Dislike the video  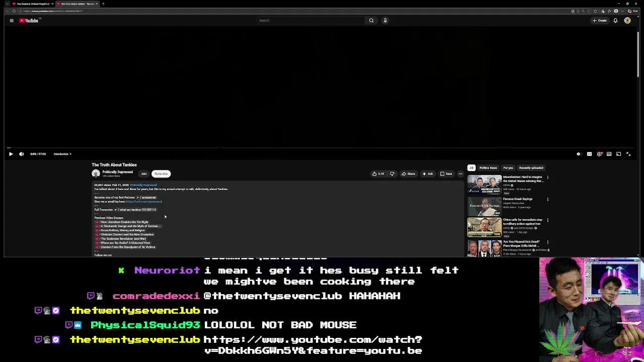(392, 174)
